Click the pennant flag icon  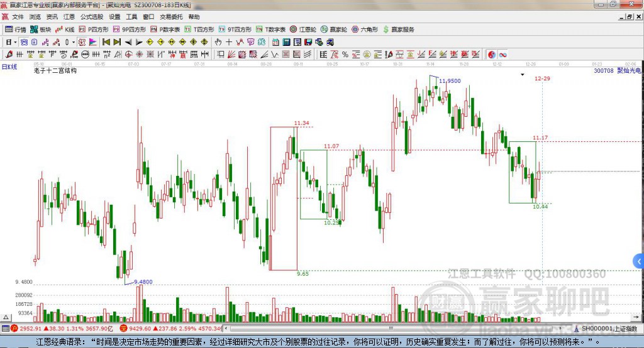[93, 42]
